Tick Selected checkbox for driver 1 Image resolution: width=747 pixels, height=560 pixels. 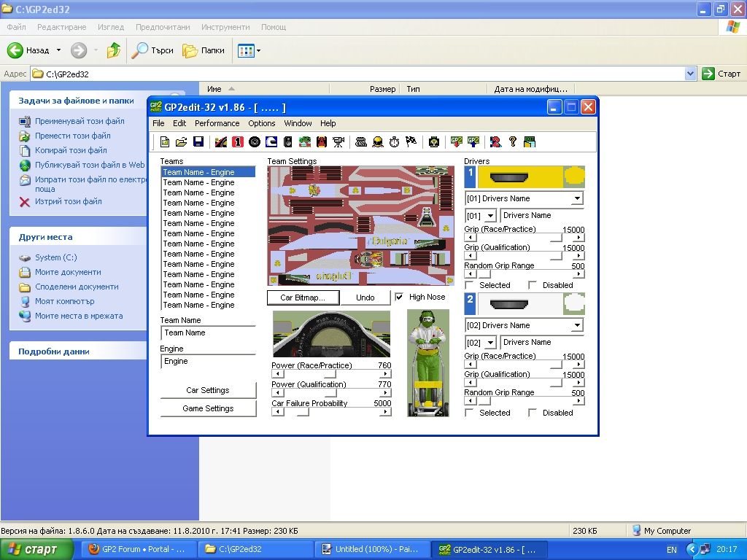click(469, 285)
